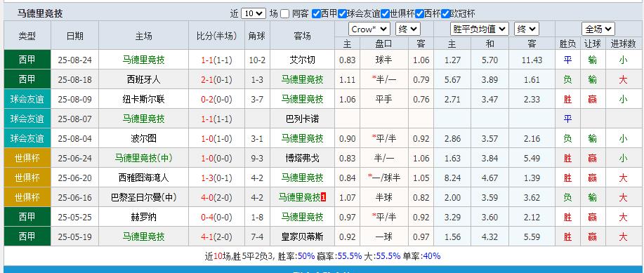Screen dimensions: 644x273
Task: Uncheck the 欧冠杯 filter checkbox
Action: pos(446,13)
